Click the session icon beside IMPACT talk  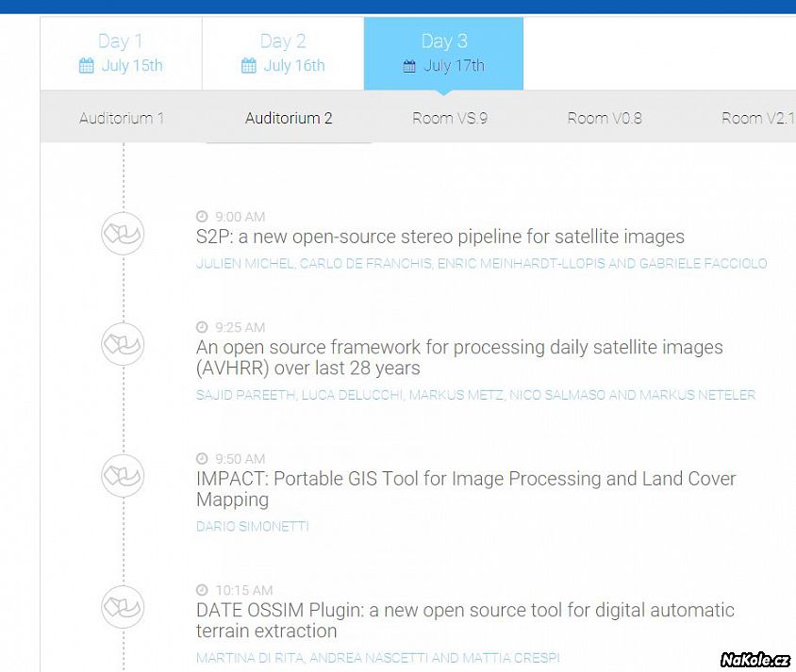123,475
